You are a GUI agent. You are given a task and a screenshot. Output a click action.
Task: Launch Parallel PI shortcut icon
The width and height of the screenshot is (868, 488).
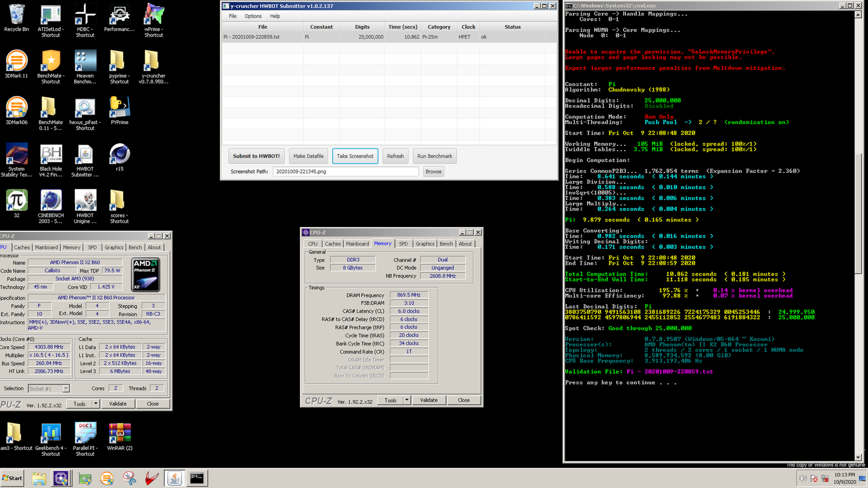pyautogui.click(x=85, y=439)
